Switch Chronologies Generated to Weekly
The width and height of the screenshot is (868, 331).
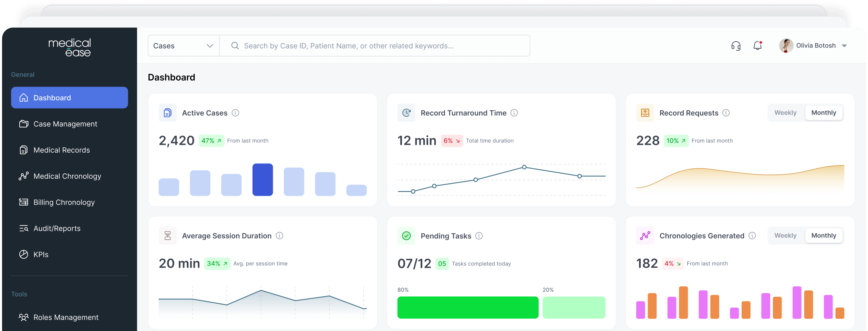[785, 236]
